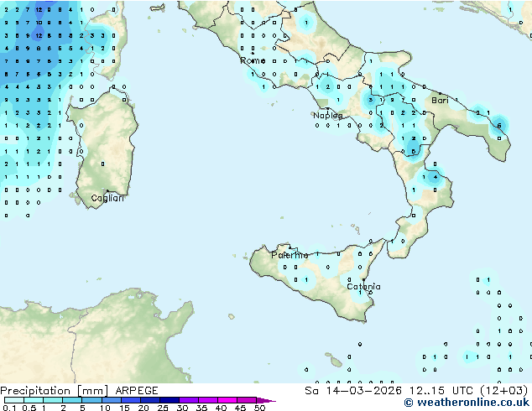Click the weatheronline.co.uk copyright link
532x411 pixels.
pyautogui.click(x=467, y=403)
